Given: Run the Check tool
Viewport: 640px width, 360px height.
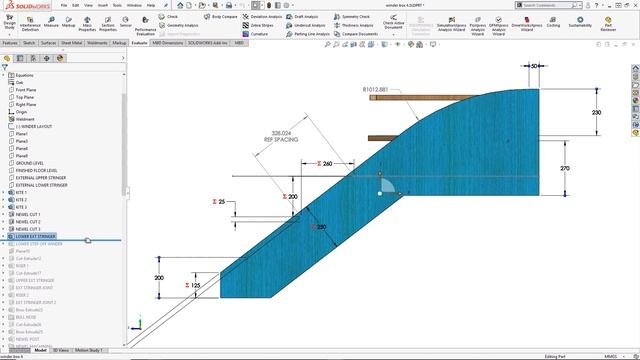Looking at the screenshot, I should [x=168, y=17].
